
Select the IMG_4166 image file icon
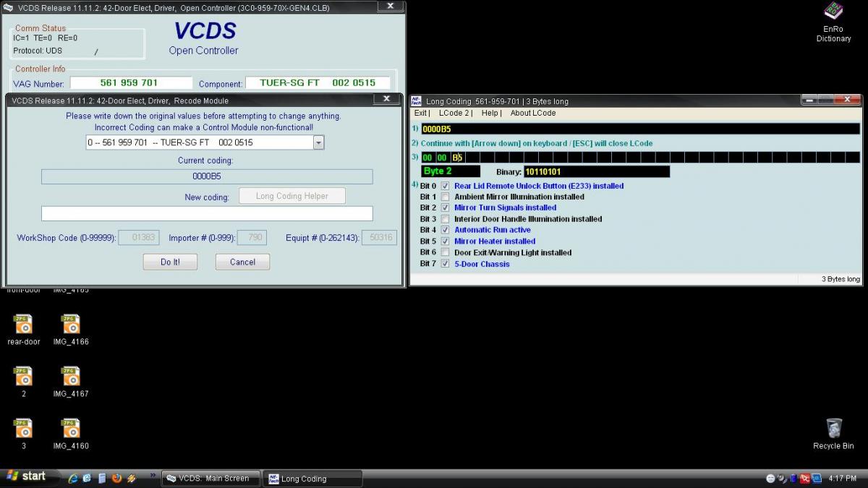tap(71, 330)
